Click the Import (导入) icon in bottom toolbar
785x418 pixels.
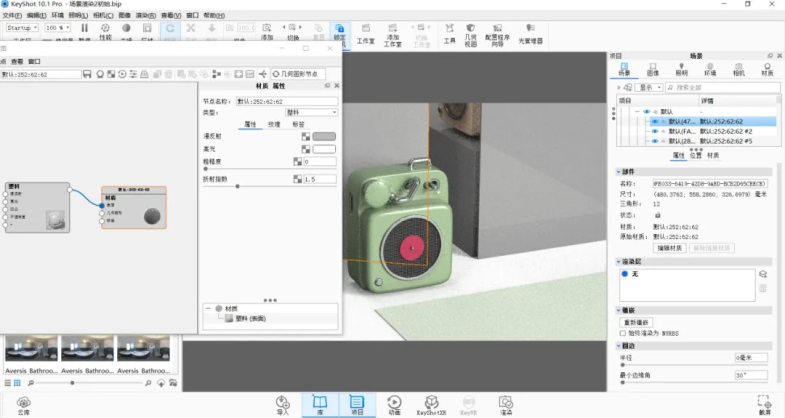coord(282,402)
